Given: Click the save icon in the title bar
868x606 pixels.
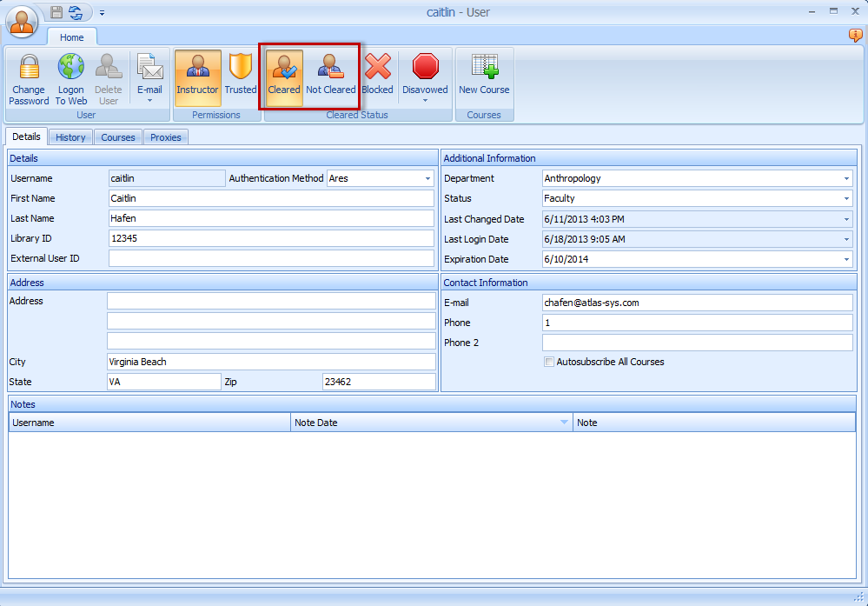Looking at the screenshot, I should (x=56, y=12).
